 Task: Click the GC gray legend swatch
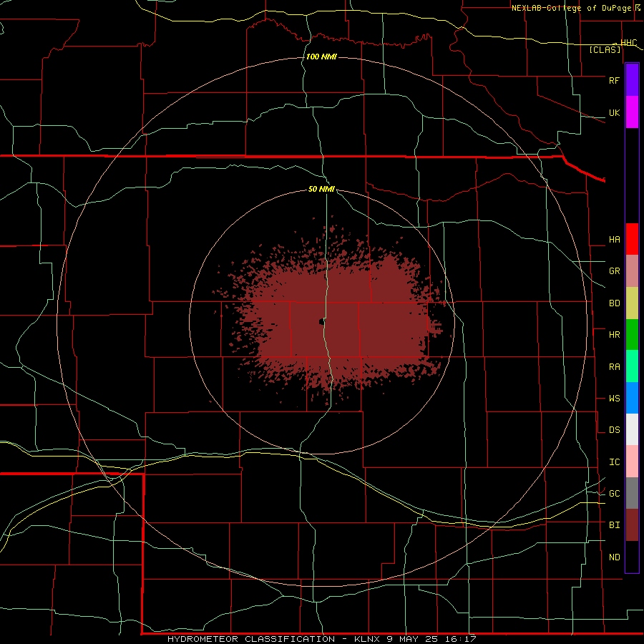[x=632, y=493]
